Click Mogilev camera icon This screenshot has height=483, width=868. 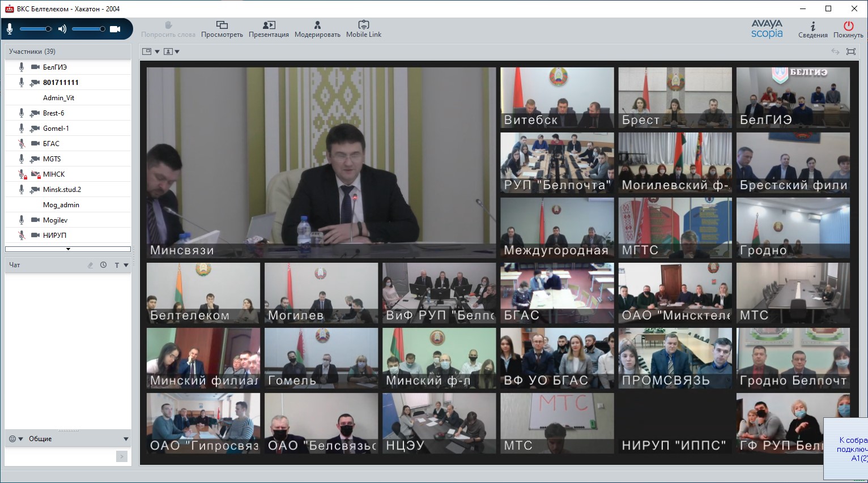35,220
